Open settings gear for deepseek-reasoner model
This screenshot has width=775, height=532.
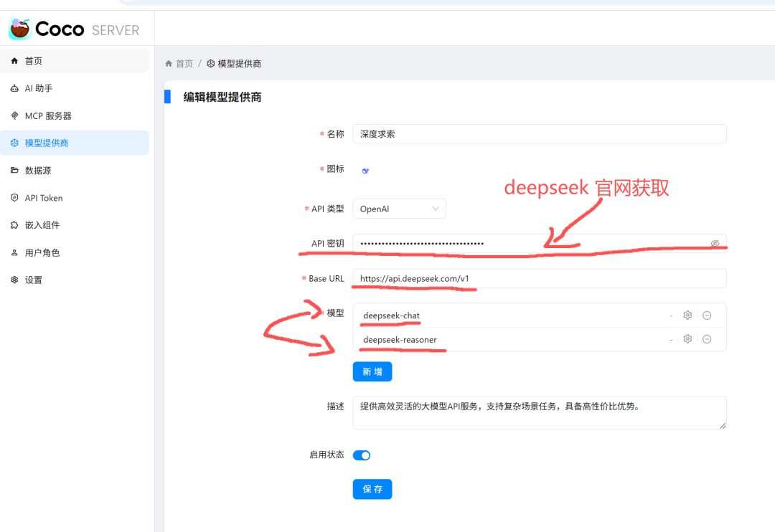tap(687, 338)
